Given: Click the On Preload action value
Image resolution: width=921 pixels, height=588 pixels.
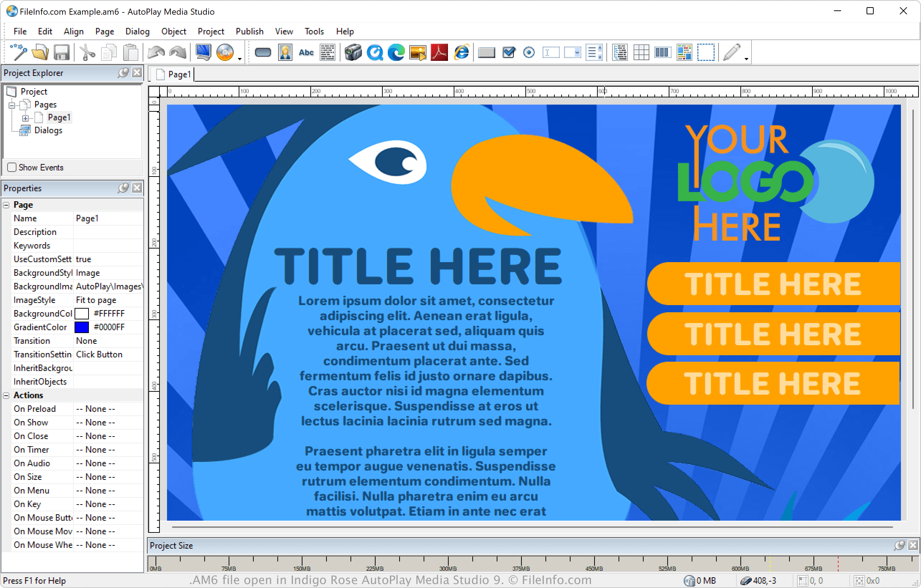Looking at the screenshot, I should [x=108, y=409].
